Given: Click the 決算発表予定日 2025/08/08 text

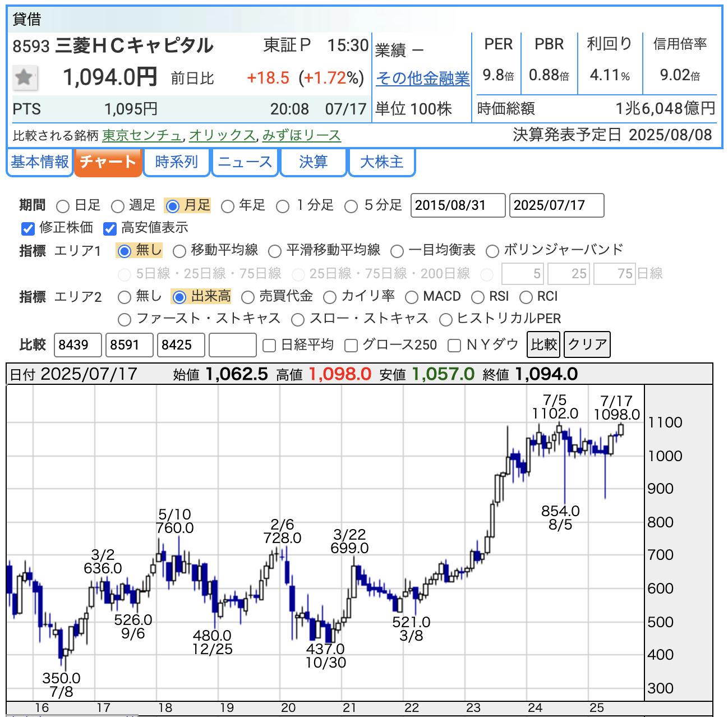Looking at the screenshot, I should [612, 135].
